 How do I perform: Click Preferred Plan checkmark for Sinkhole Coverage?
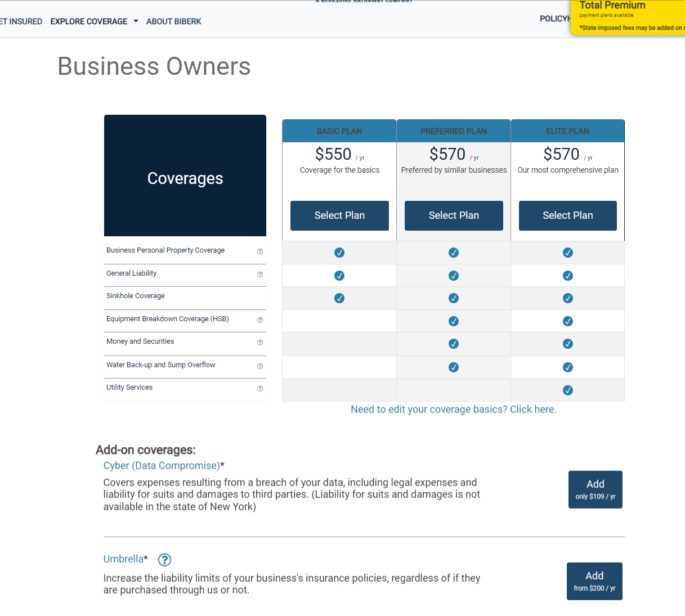(454, 298)
